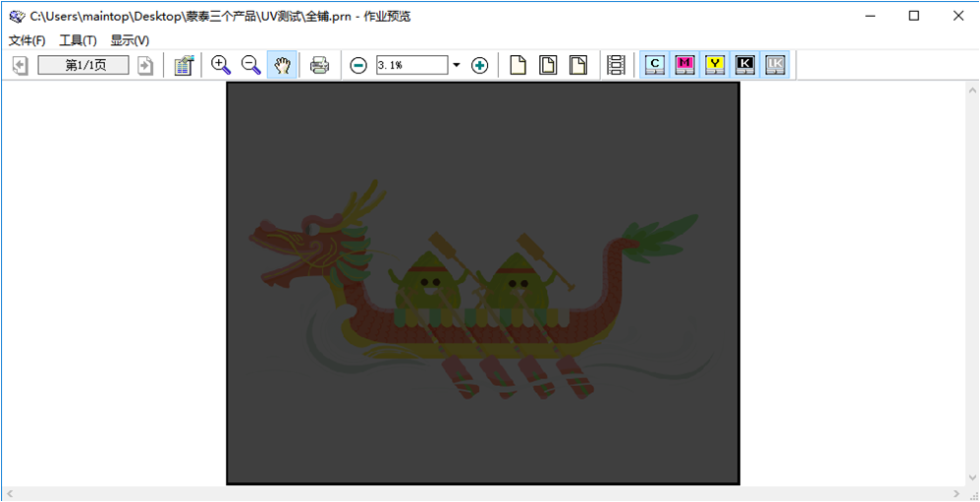Click the film strip layout icon
The image size is (980, 502).
click(617, 65)
